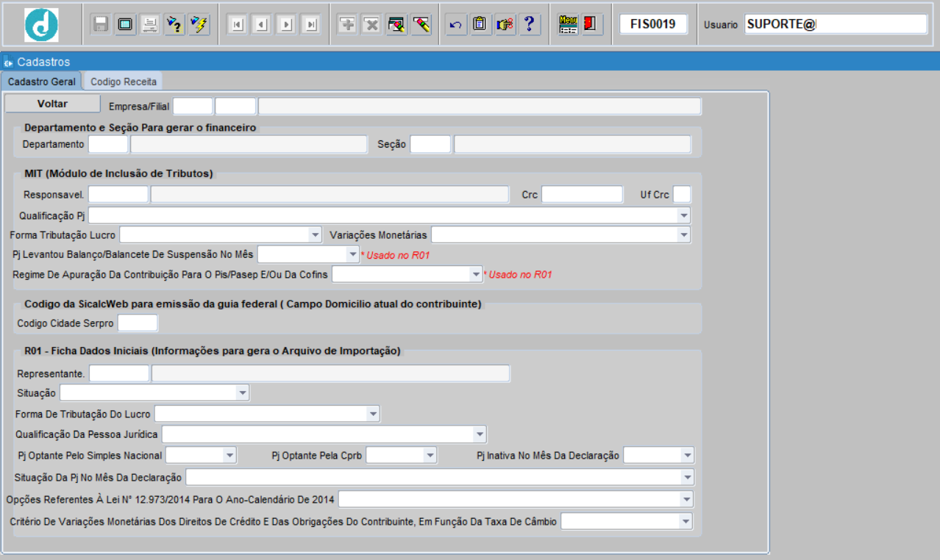940x560 pixels.
Task: Jump to the last record icon
Action: click(312, 24)
